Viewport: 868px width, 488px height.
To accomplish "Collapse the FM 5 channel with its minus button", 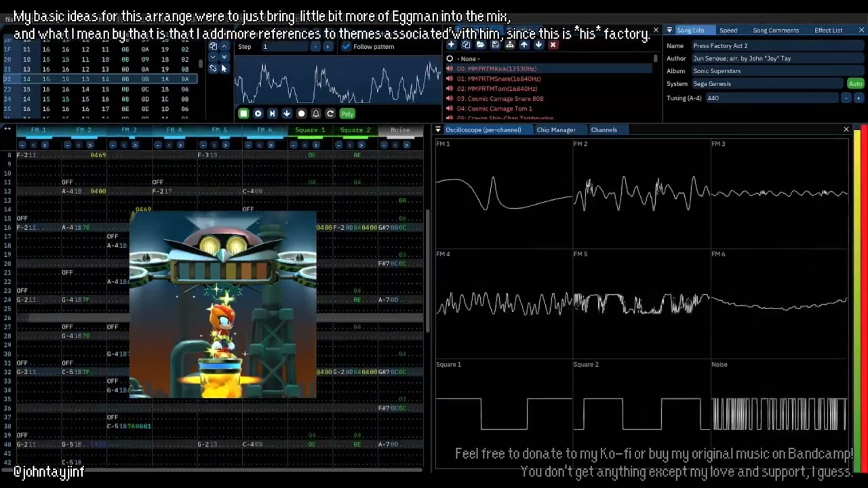I will point(203,145).
